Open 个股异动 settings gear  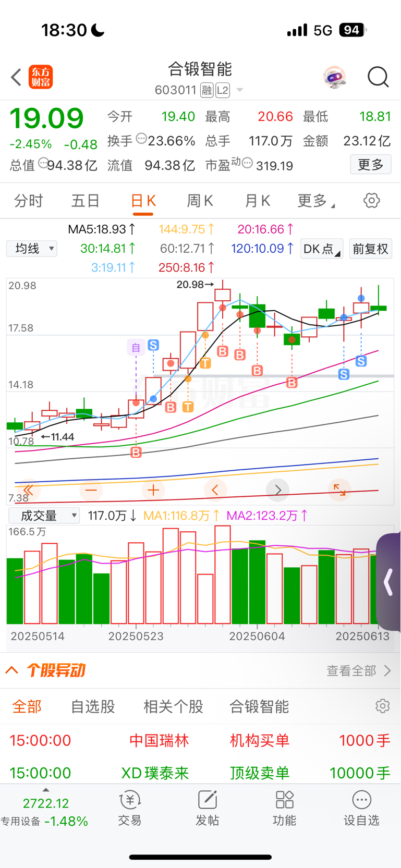coord(382,706)
